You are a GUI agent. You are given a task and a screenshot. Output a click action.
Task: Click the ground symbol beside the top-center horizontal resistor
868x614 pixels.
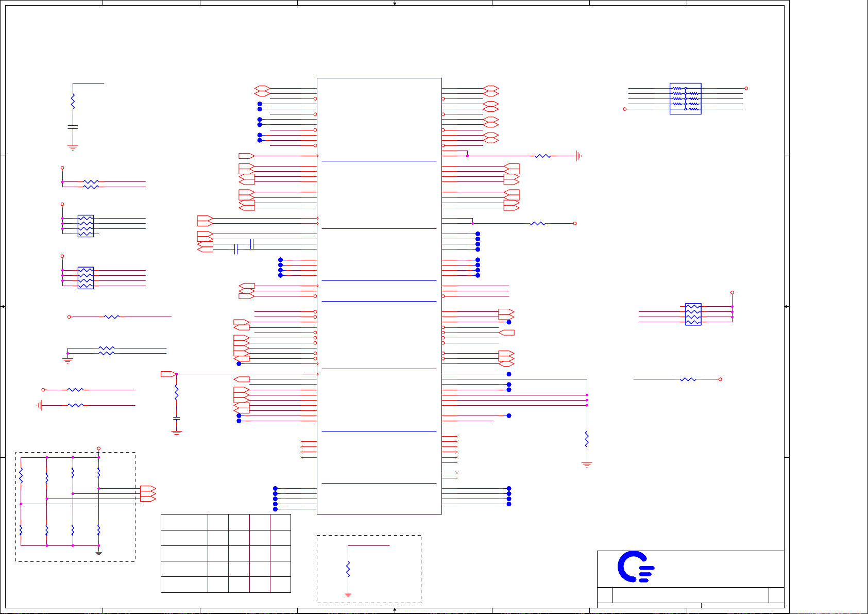pyautogui.click(x=578, y=156)
